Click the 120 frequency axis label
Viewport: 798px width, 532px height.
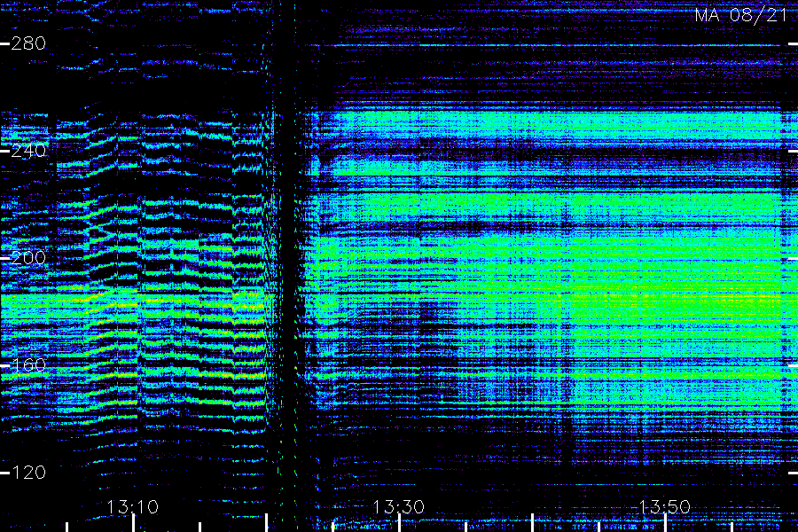(28, 473)
